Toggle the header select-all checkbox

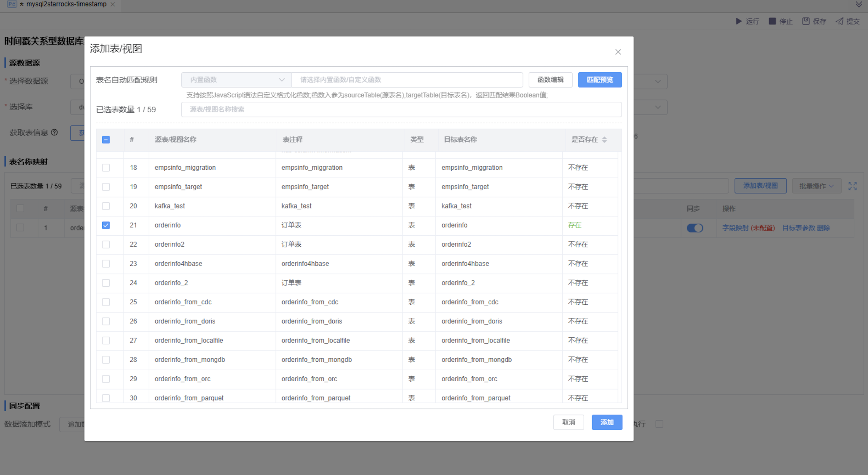tap(106, 140)
